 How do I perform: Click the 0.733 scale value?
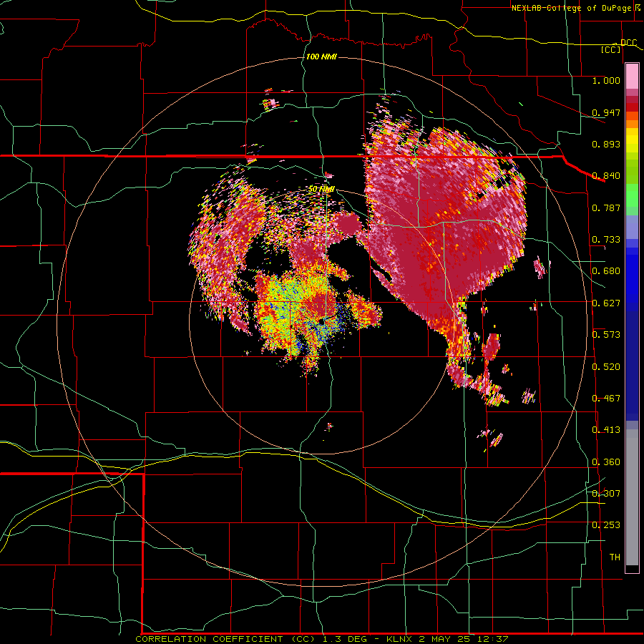tap(606, 240)
